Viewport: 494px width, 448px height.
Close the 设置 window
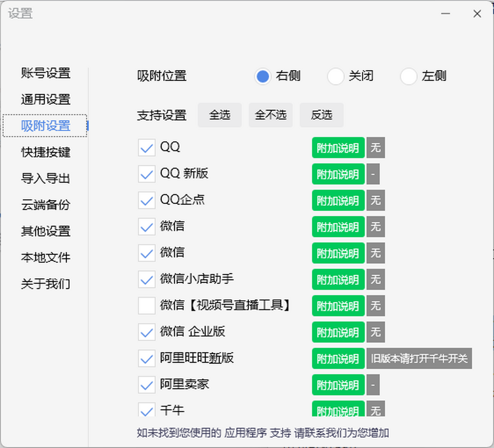pyautogui.click(x=477, y=14)
